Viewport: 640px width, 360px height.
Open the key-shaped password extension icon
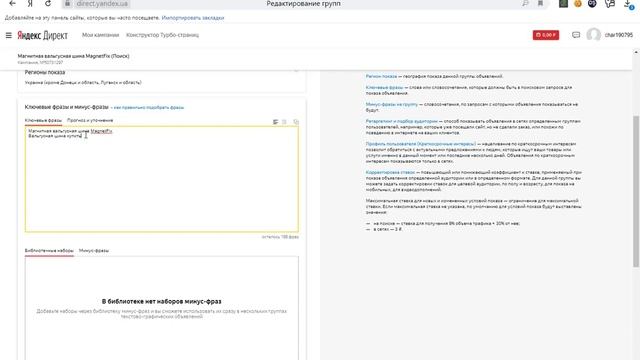610,3
